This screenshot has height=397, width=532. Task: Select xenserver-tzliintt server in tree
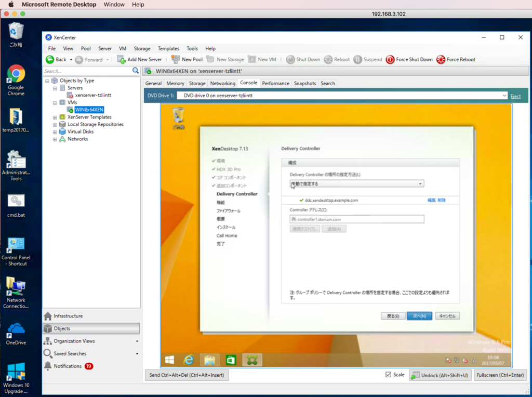pos(93,95)
